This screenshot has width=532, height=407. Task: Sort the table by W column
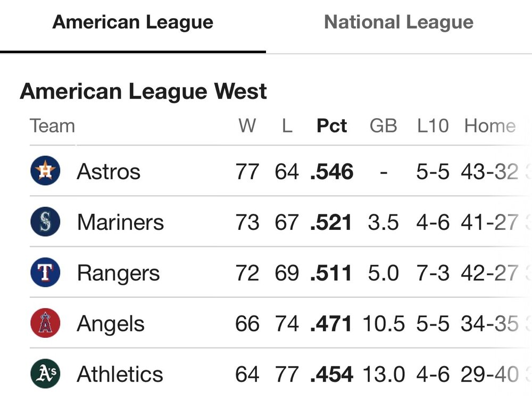point(247,126)
